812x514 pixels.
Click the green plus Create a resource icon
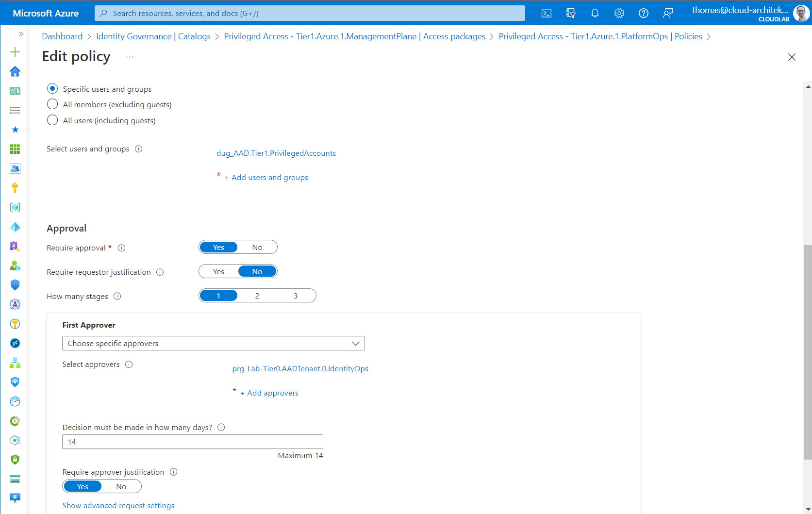point(15,52)
